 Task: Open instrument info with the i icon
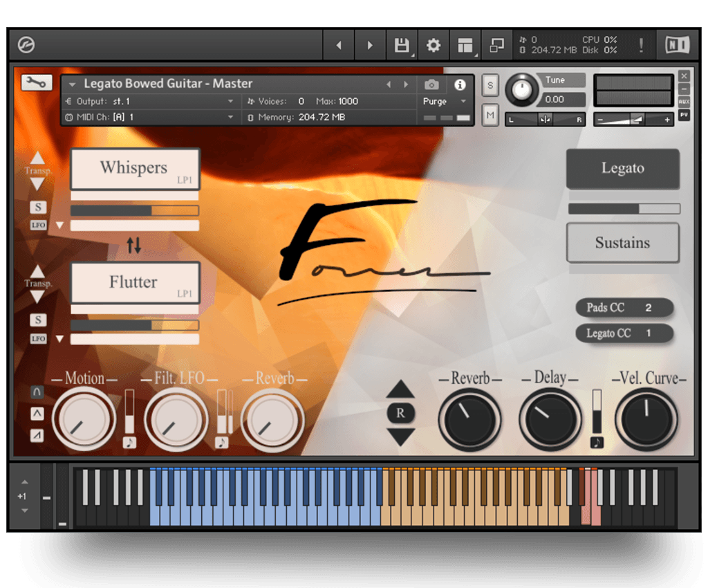(460, 84)
